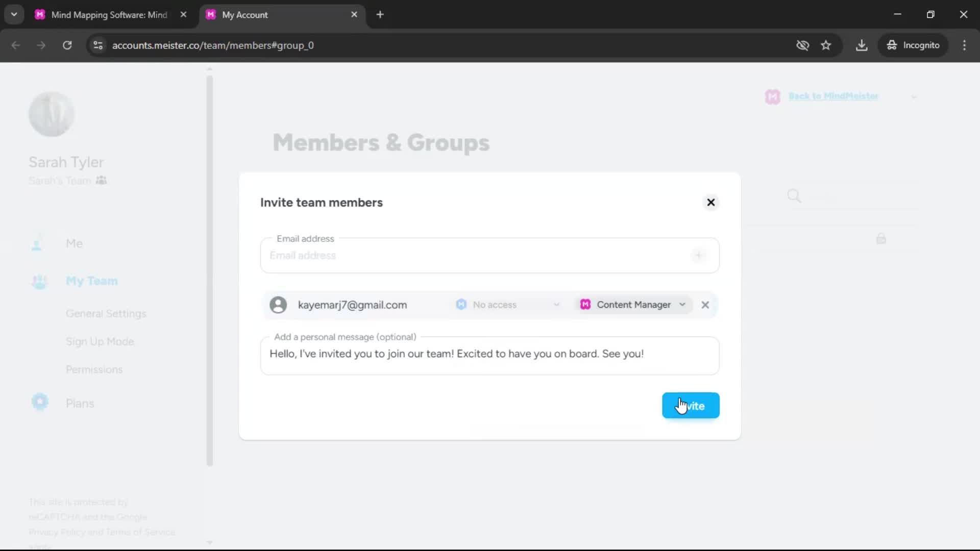The height and width of the screenshot is (551, 980).
Task: Open the tab search dropdown
Action: 14,15
